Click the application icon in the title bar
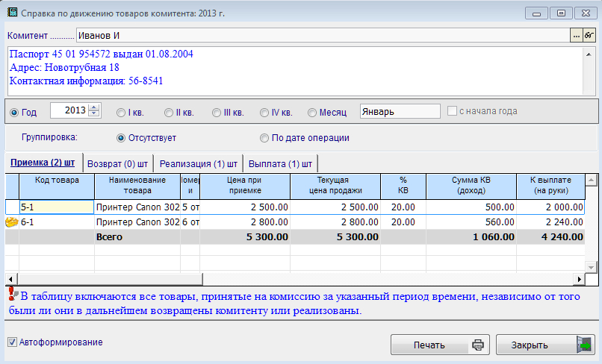 (x=12, y=12)
